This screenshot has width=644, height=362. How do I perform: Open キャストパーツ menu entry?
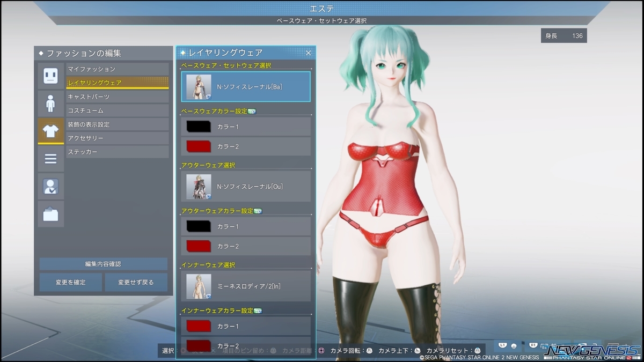pos(118,97)
